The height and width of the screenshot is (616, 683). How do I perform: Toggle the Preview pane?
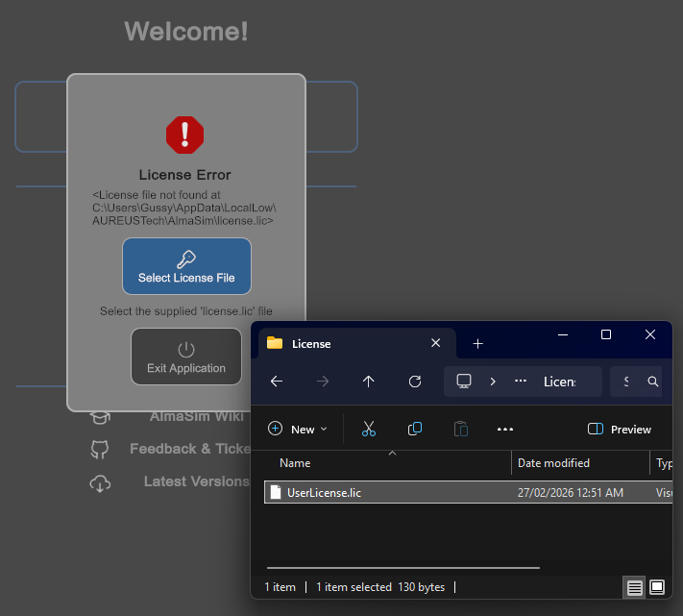619,430
